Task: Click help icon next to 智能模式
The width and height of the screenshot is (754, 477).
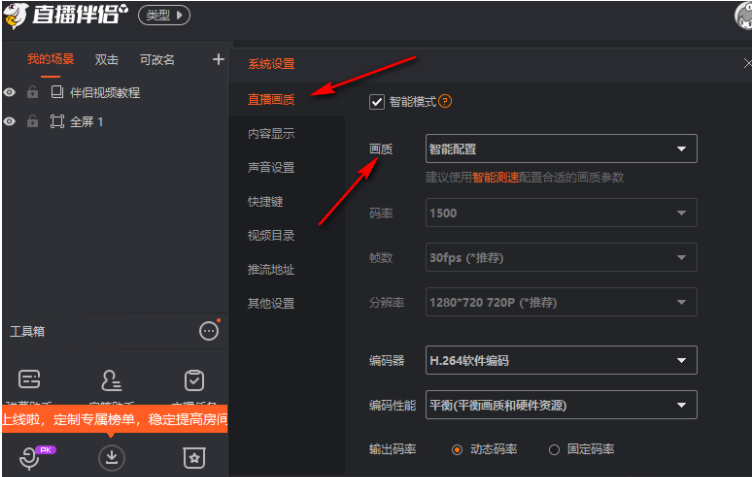Action: point(446,101)
